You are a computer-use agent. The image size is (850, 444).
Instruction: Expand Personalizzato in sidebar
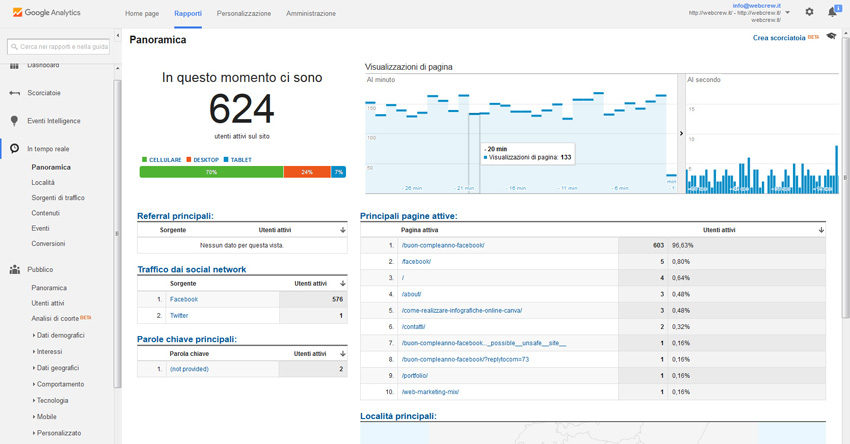[x=57, y=433]
